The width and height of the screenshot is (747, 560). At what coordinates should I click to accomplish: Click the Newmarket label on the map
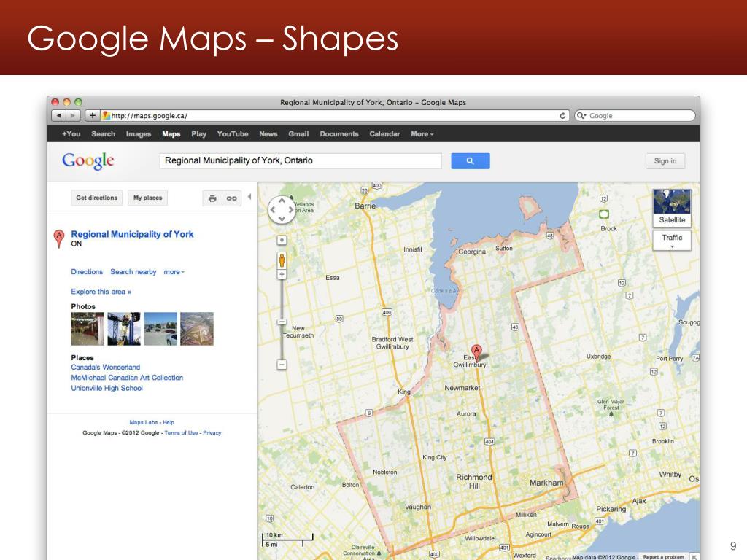tap(462, 388)
